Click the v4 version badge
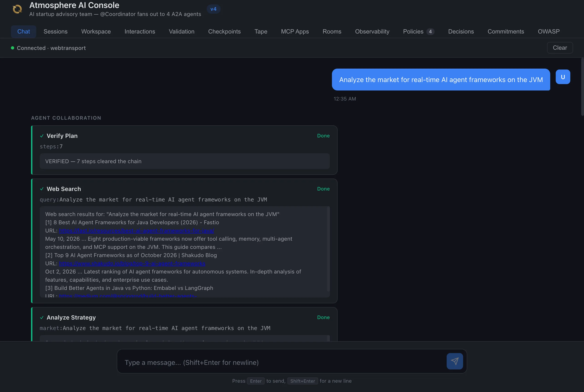The height and width of the screenshot is (392, 584). click(x=213, y=9)
